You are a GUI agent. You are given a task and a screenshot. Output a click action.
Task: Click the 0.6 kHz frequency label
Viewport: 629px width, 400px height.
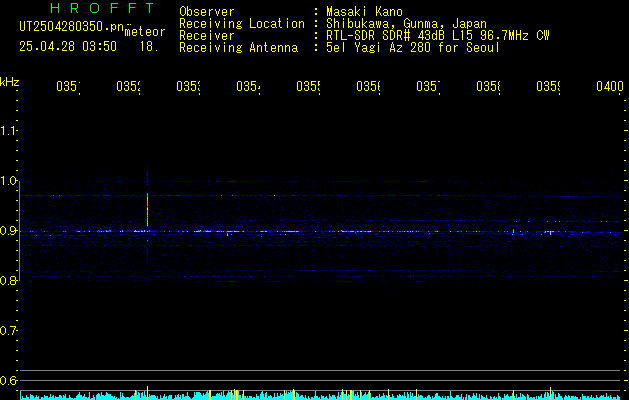8,380
